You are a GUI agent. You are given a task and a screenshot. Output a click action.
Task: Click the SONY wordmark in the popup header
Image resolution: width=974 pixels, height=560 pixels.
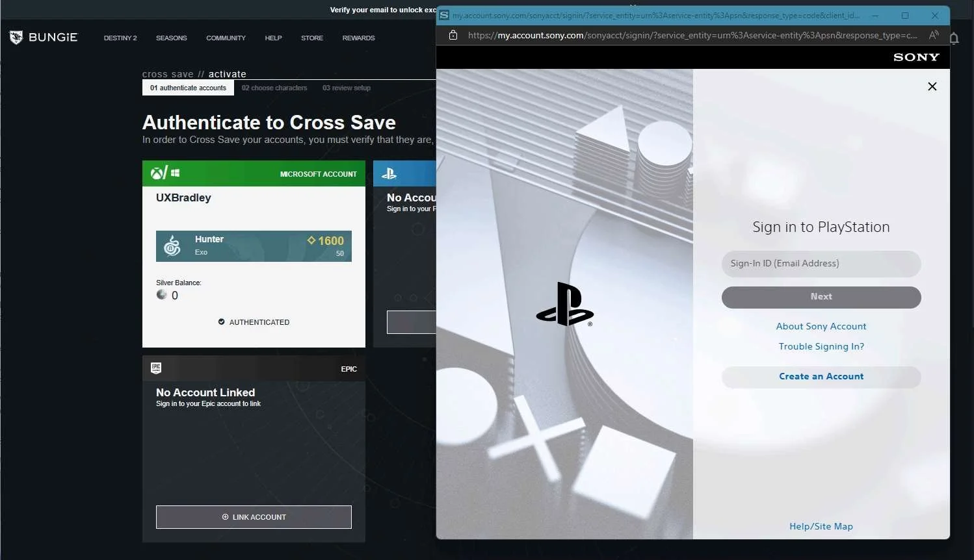pyautogui.click(x=916, y=57)
